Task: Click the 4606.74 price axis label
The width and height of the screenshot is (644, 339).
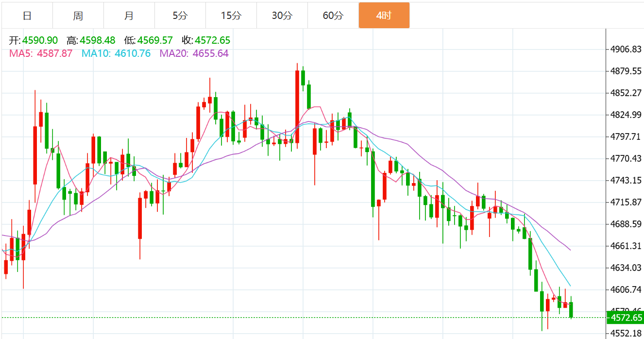Action: coord(626,290)
